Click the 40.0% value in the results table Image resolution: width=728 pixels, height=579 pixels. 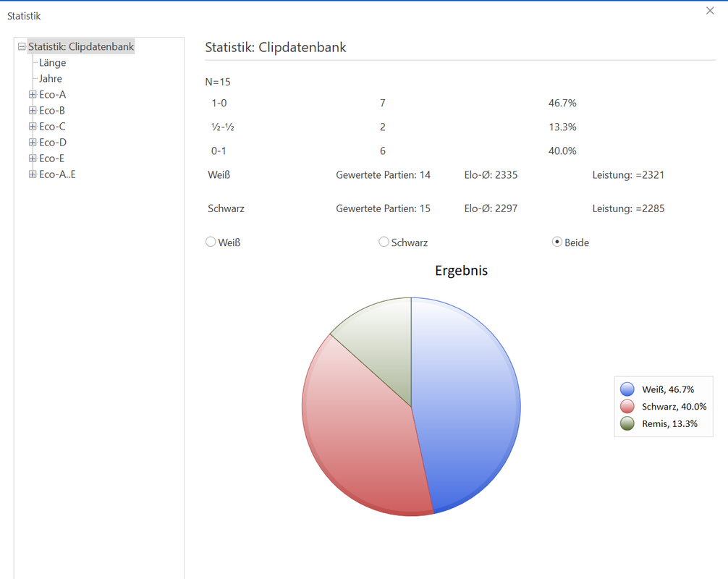562,151
